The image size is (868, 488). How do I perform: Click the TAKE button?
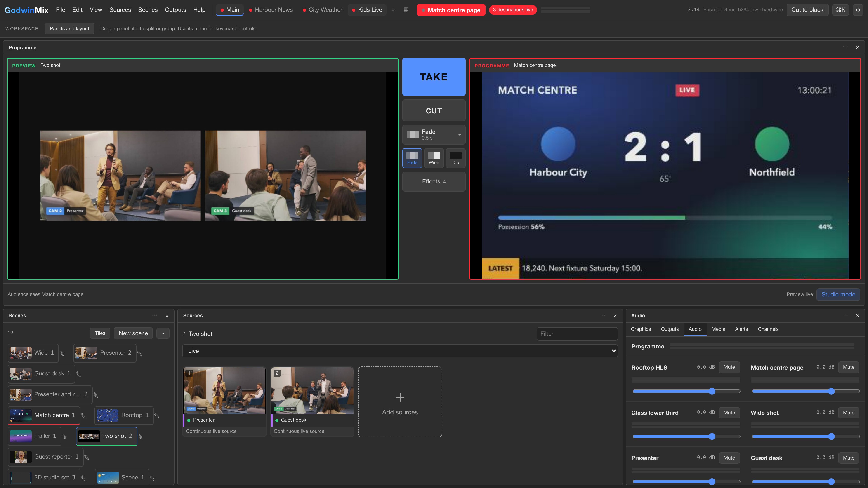(x=434, y=77)
